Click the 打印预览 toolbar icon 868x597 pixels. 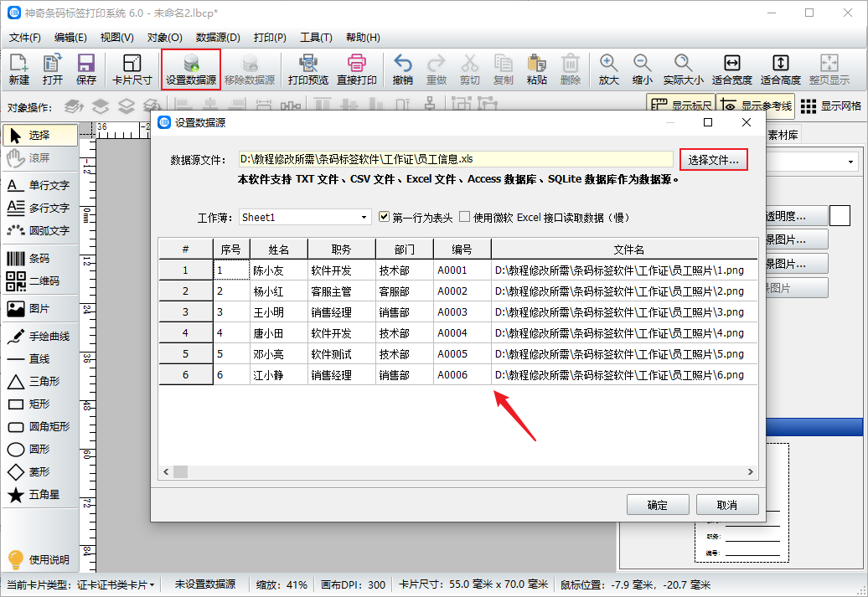pyautogui.click(x=307, y=69)
